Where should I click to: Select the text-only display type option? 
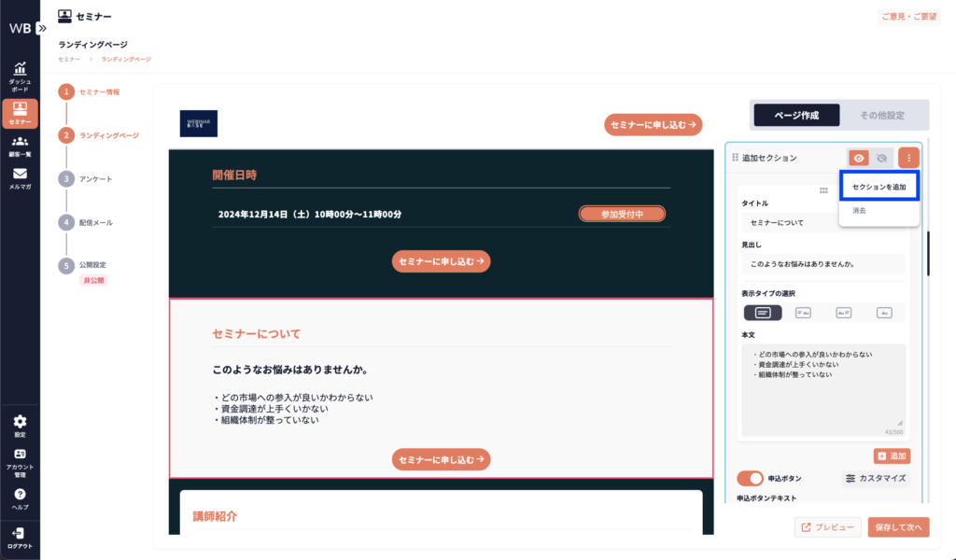click(x=763, y=313)
